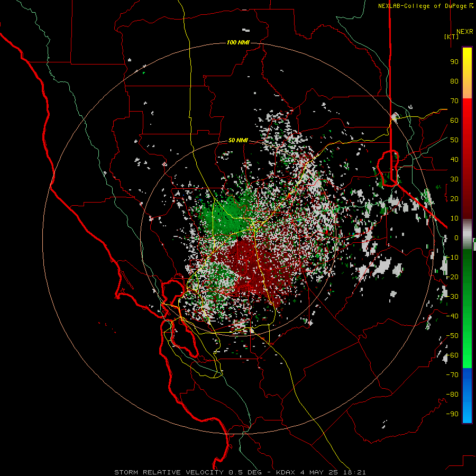Select the 60 value on velocity scale
Image resolution: width=476 pixels, height=476 pixels.
coord(454,120)
